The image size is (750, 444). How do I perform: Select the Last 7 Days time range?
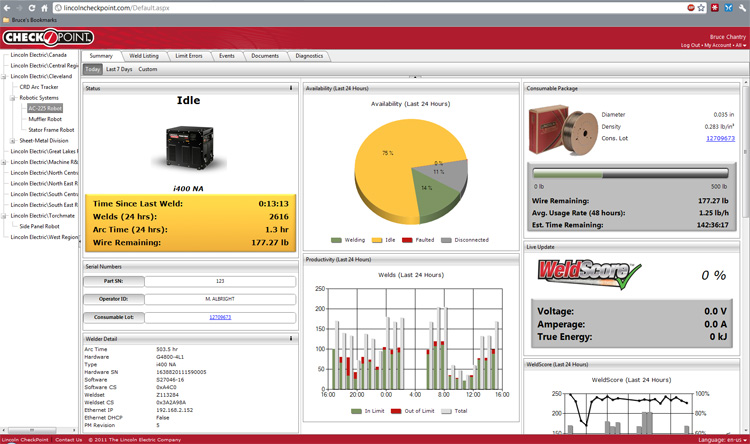click(x=119, y=69)
